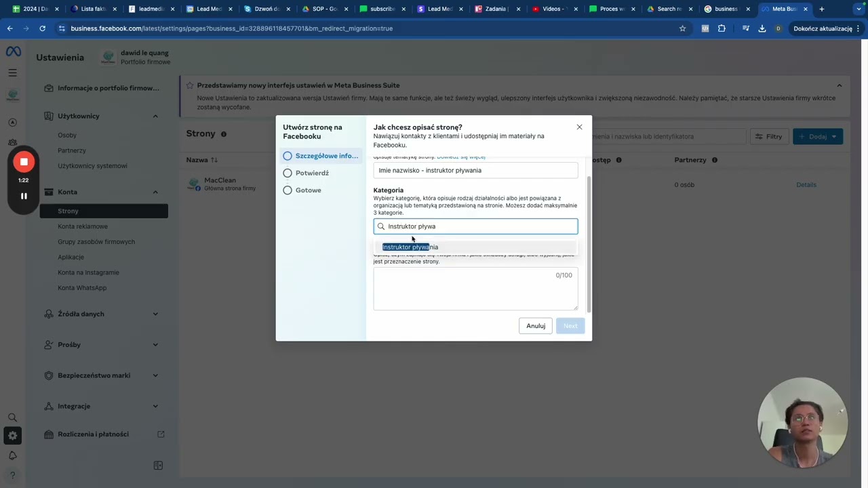Sort table by Nazwa column
Image resolution: width=868 pixels, height=488 pixels.
(202, 160)
